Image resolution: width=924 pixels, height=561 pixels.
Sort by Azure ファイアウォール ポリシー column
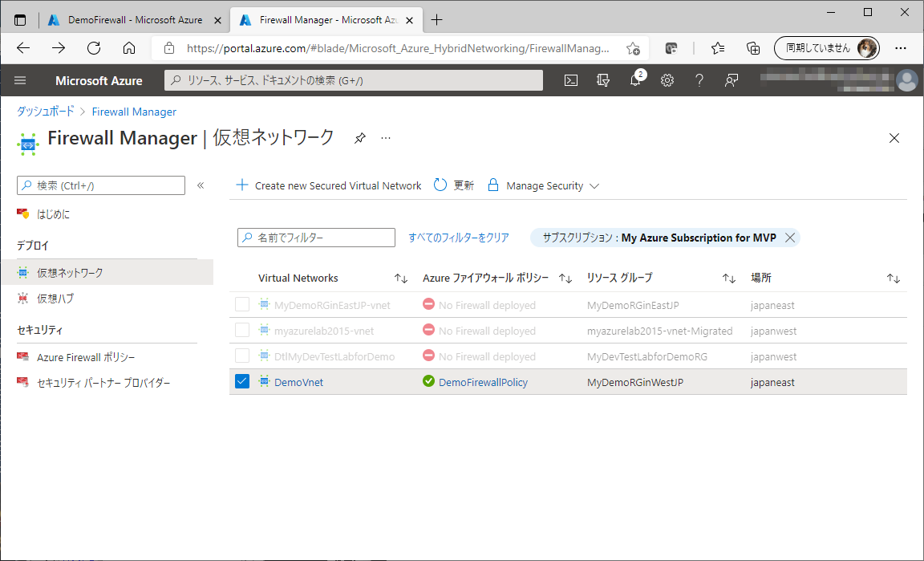tap(565, 278)
